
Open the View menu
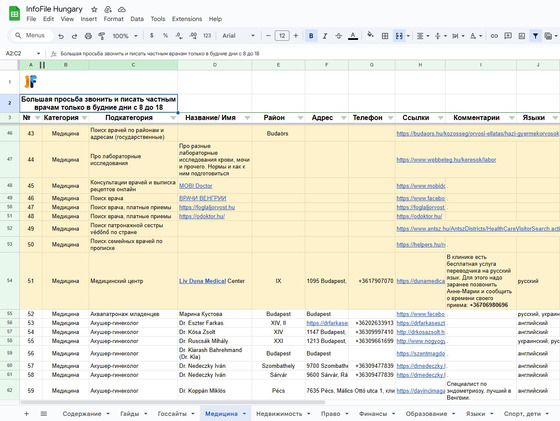pyautogui.click(x=67, y=19)
